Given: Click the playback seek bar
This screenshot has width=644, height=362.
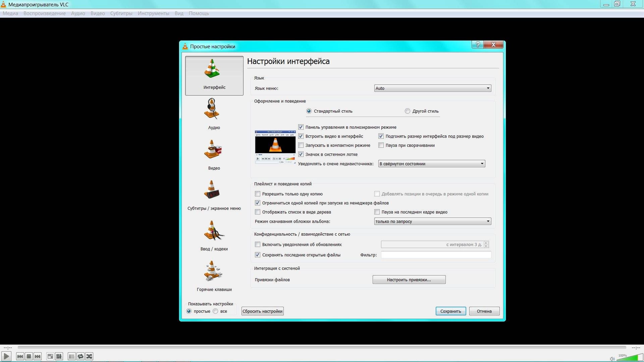Looking at the screenshot, I should tap(322, 348).
